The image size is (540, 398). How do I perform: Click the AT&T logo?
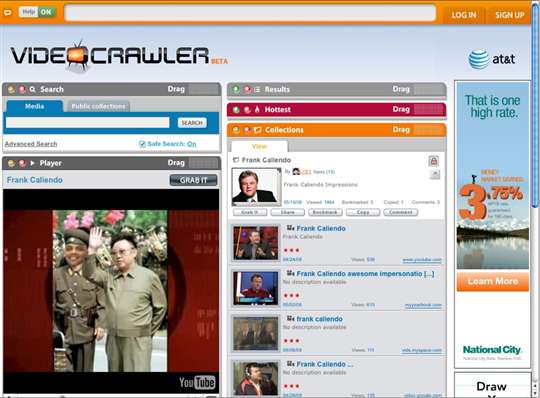coord(492,59)
